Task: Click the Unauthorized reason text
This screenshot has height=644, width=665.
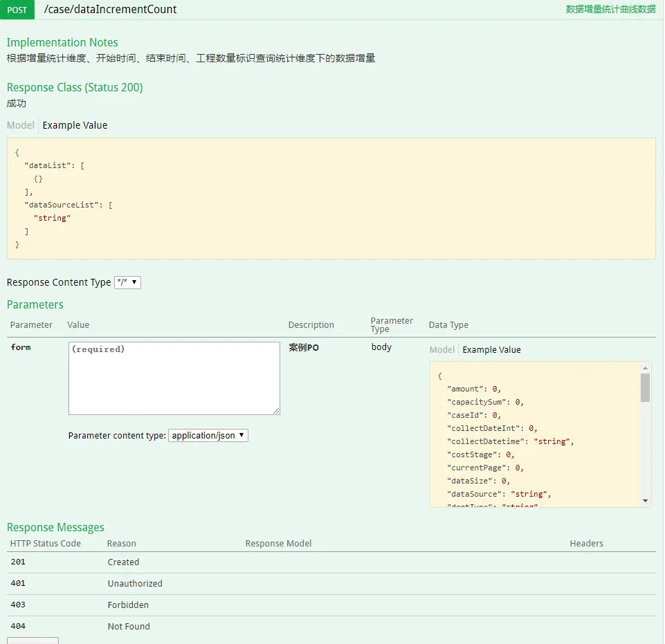Action: point(135,583)
